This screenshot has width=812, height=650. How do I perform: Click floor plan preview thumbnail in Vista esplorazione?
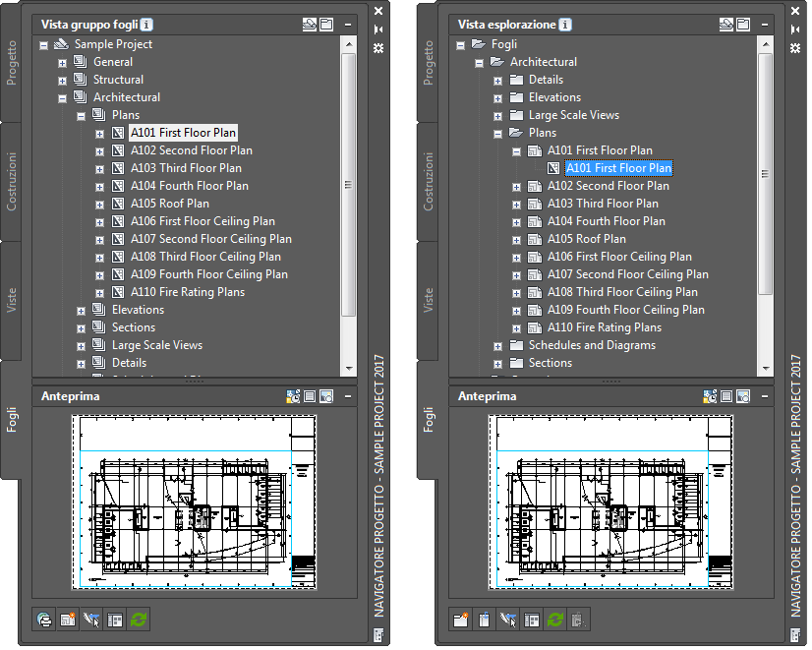611,502
